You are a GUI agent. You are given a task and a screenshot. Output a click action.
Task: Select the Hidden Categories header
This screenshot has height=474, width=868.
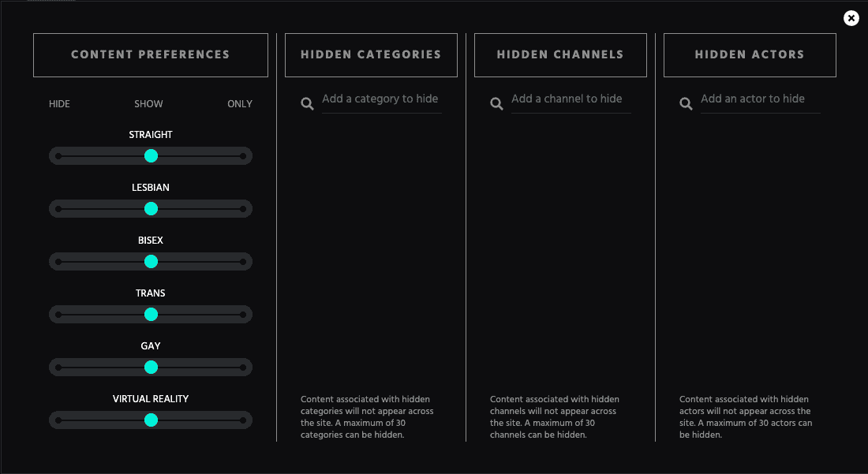tap(371, 54)
